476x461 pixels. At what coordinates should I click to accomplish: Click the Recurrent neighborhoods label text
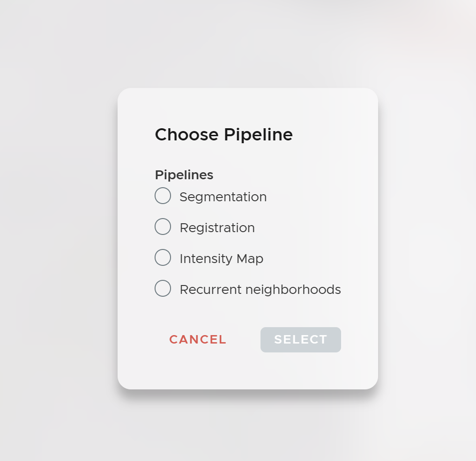coord(260,290)
